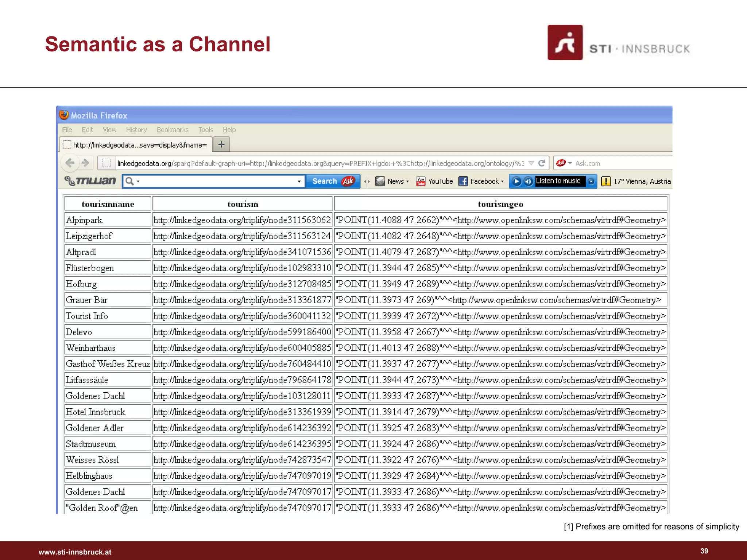This screenshot has width=747, height=560.
Task: Click the Hofburg name cell
Action: [x=108, y=284]
